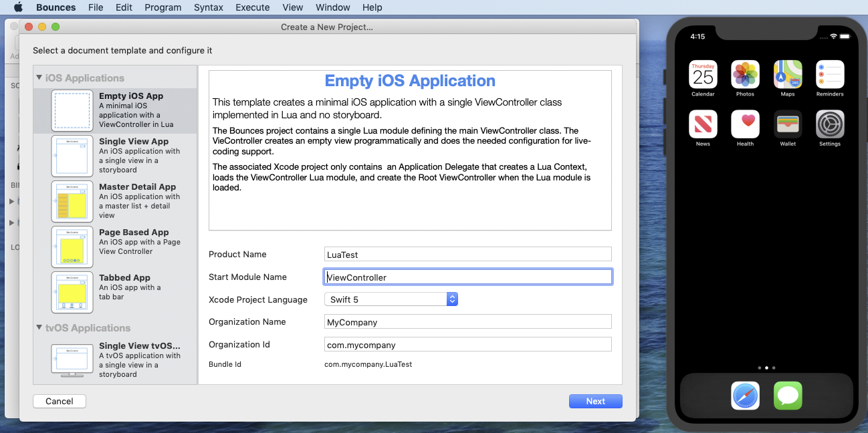Open Messages from the iPhone dock

(788, 396)
